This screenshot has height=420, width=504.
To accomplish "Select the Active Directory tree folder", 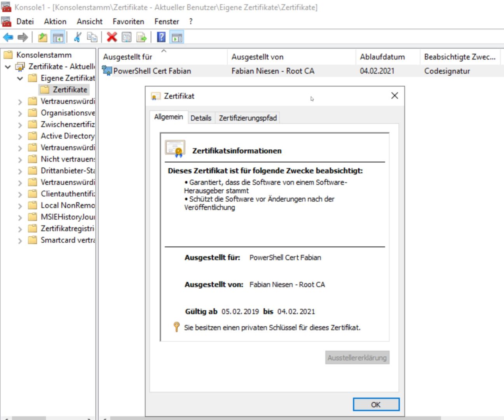I will point(68,136).
